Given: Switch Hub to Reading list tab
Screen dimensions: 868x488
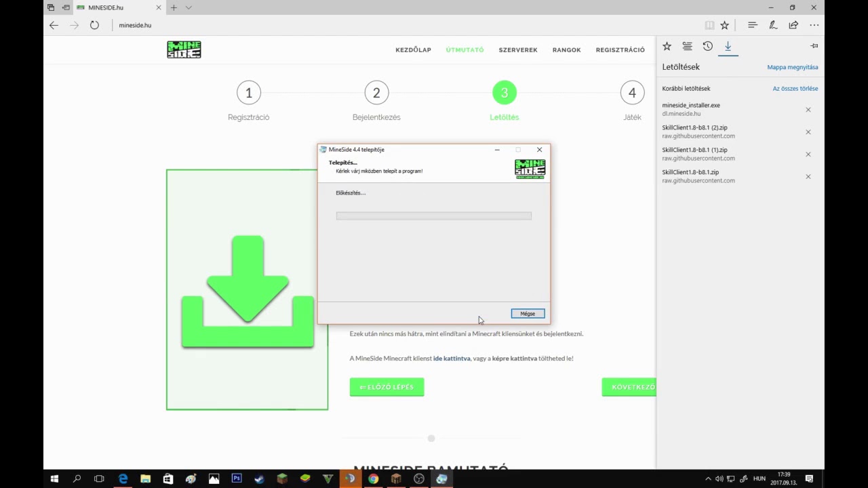Looking at the screenshot, I should point(687,46).
